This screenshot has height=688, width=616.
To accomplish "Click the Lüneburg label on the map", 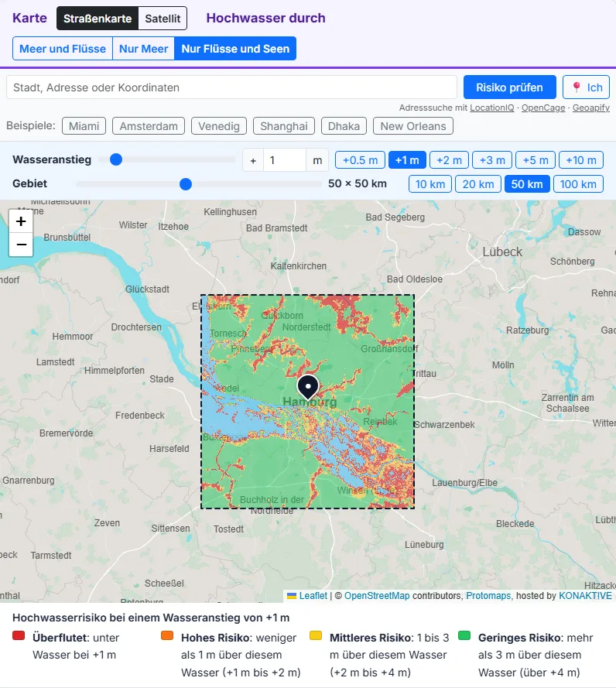I will [x=424, y=545].
